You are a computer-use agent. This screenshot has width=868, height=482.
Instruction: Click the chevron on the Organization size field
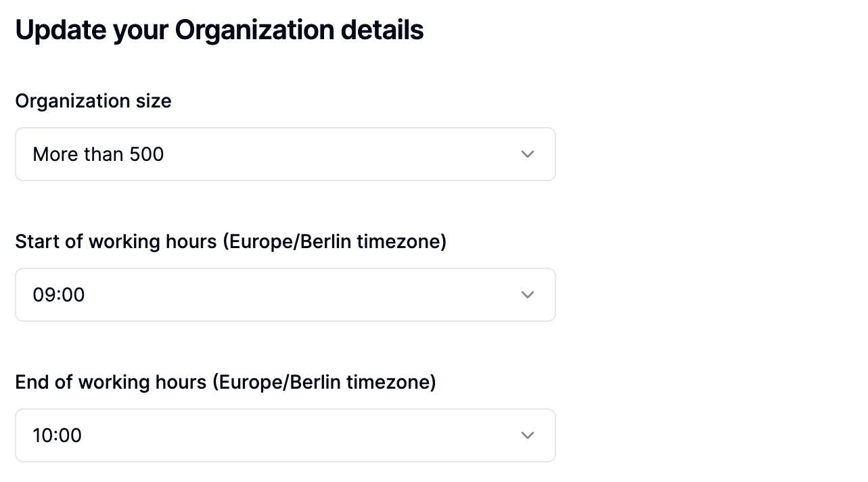point(527,153)
